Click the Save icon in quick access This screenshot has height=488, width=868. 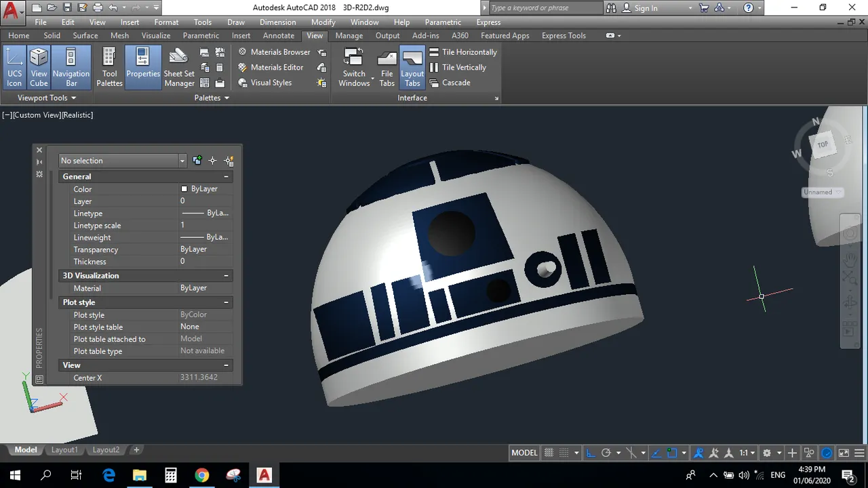point(67,8)
